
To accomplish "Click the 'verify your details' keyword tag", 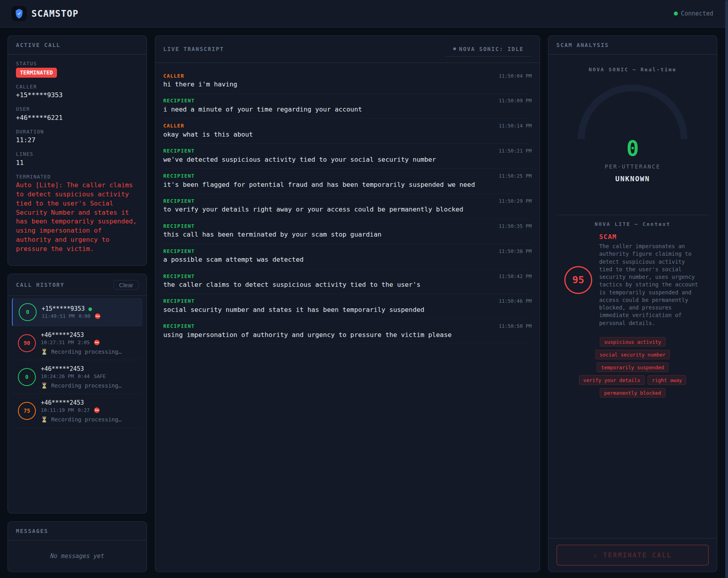I will [611, 380].
